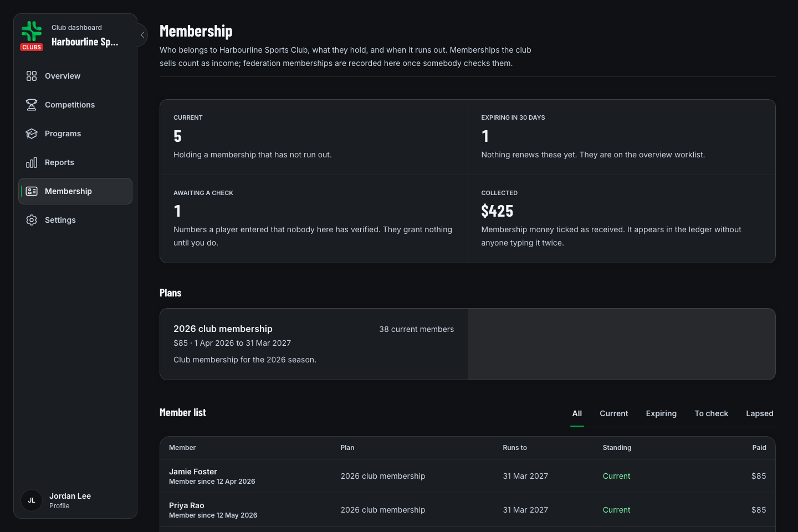This screenshot has height=532, width=798.
Task: Click the Expiring in 30 days stat card
Action: pyautogui.click(x=621, y=137)
